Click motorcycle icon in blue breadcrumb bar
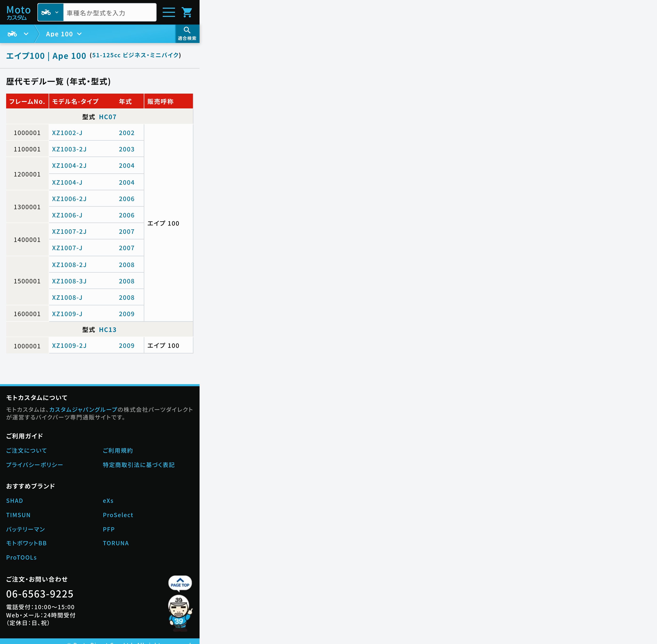 pos(12,34)
